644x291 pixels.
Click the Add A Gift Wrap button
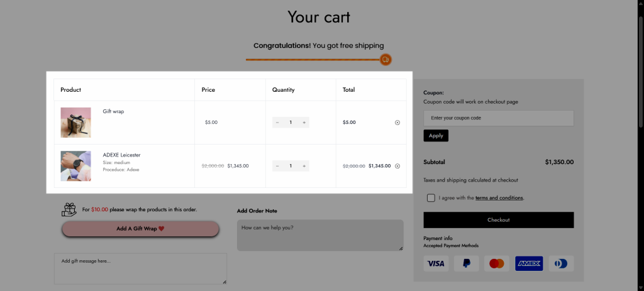pyautogui.click(x=140, y=229)
